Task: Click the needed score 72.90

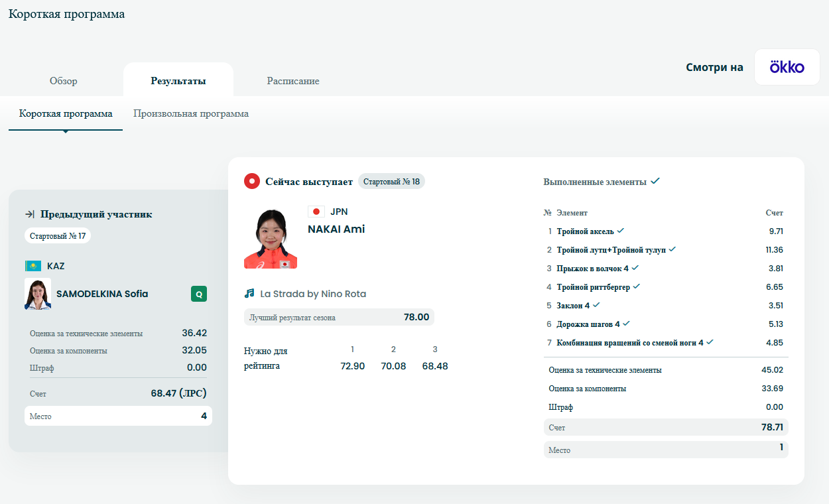Action: pos(352,366)
